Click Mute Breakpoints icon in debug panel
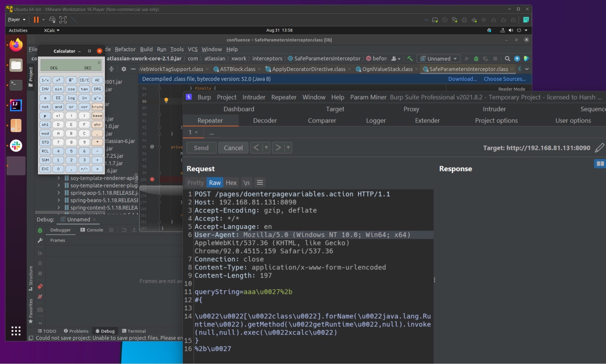 (40, 297)
